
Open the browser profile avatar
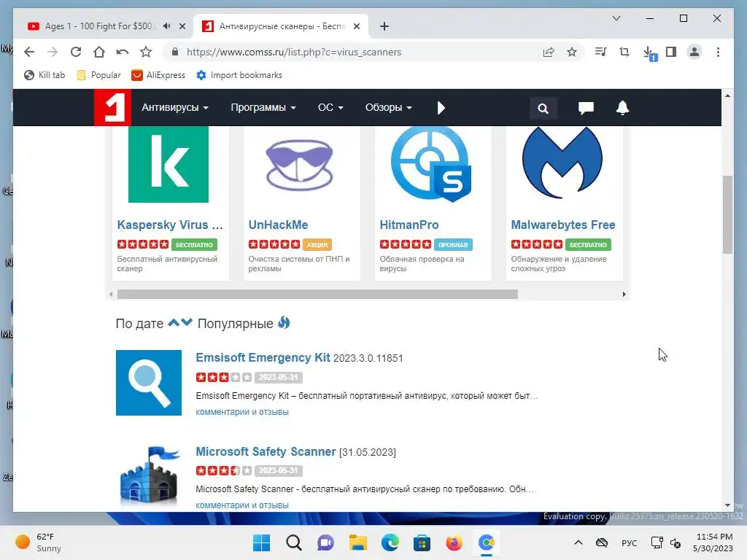694,52
